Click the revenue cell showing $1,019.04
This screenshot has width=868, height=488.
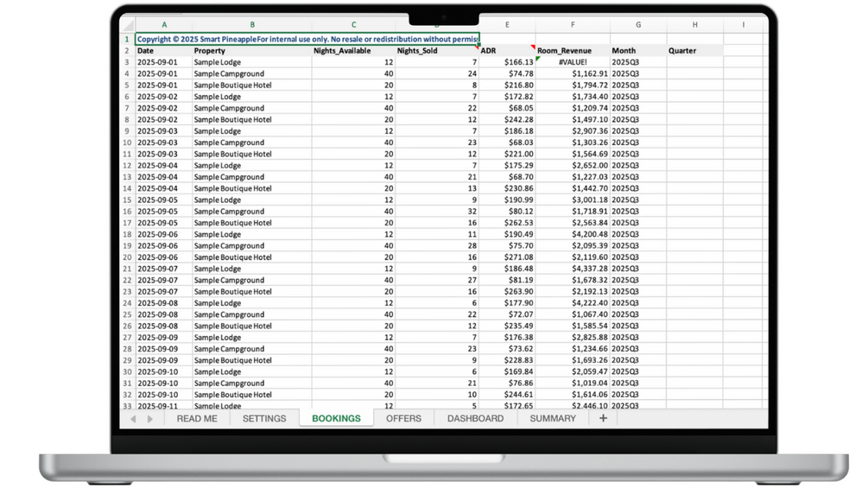[573, 383]
